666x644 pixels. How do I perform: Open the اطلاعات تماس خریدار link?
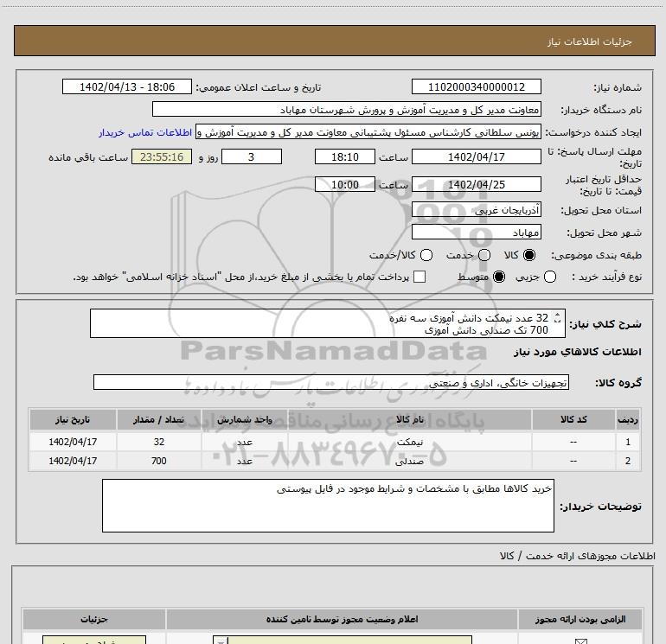point(145,133)
